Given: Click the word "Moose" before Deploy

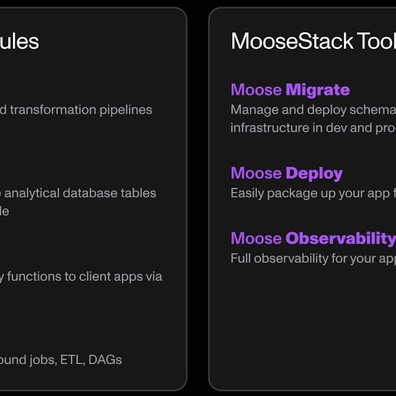Looking at the screenshot, I should pyautogui.click(x=256, y=173).
